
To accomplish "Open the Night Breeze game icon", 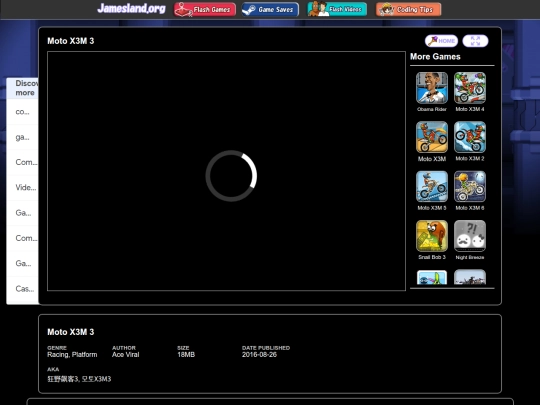I will click(470, 236).
